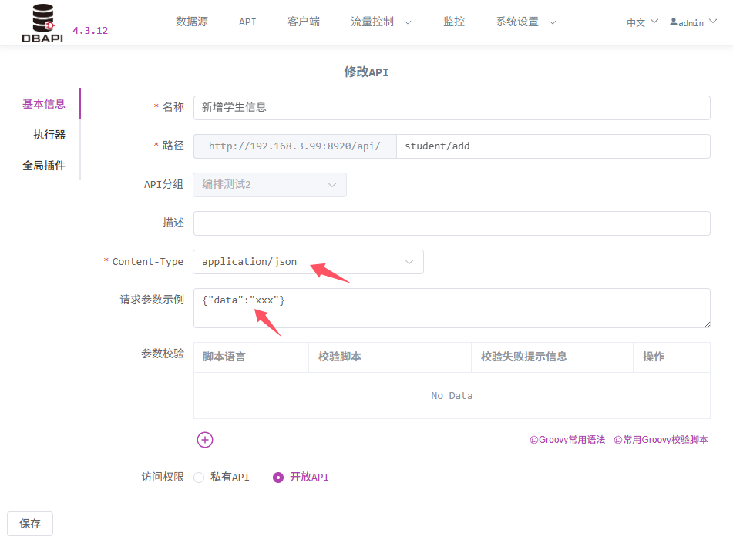Click the admin user avatar icon
Viewport: 733px width, 560px height.
tap(674, 22)
